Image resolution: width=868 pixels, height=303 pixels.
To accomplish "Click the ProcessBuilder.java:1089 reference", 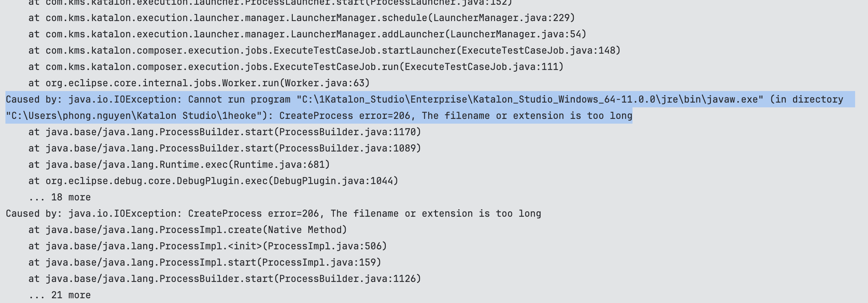I will click(x=347, y=148).
